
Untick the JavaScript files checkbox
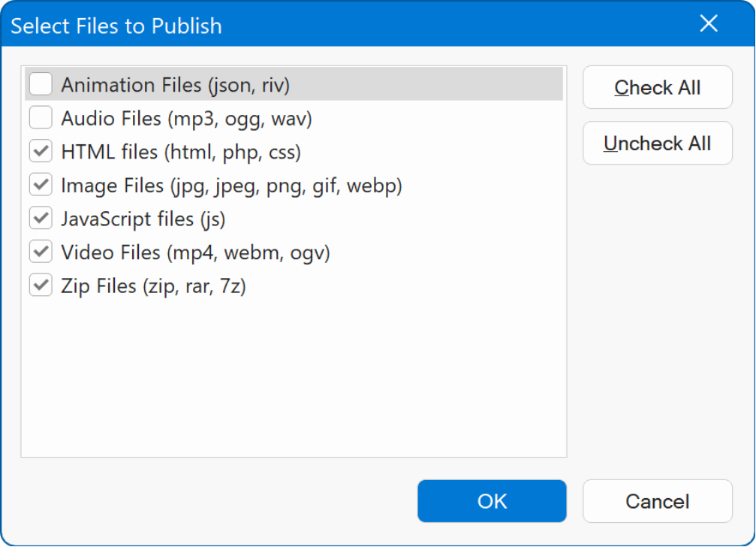click(x=41, y=219)
